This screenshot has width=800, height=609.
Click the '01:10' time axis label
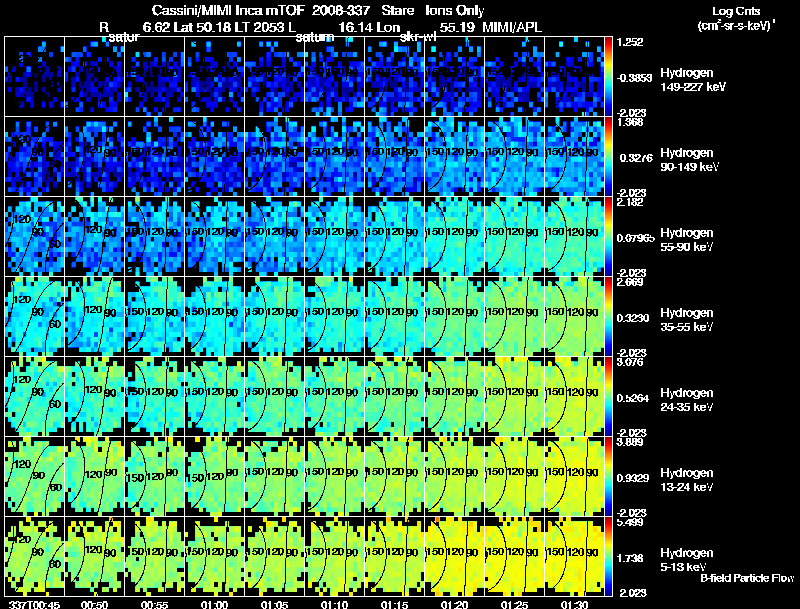[334, 605]
